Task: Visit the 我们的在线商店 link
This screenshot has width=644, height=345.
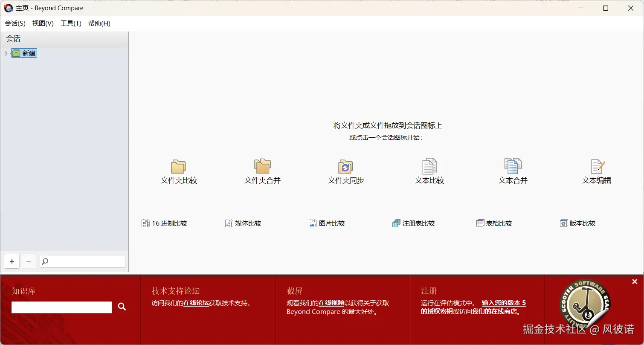Action: coord(495,311)
